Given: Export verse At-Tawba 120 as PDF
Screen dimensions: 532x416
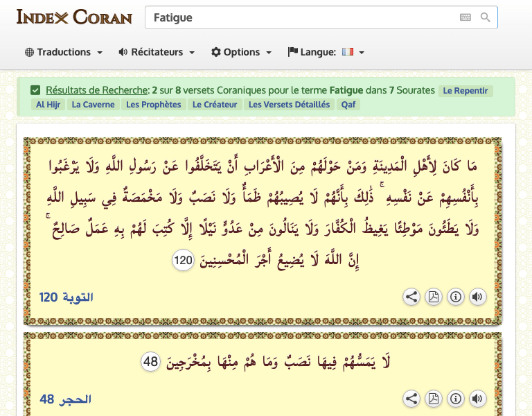Looking at the screenshot, I should [433, 297].
